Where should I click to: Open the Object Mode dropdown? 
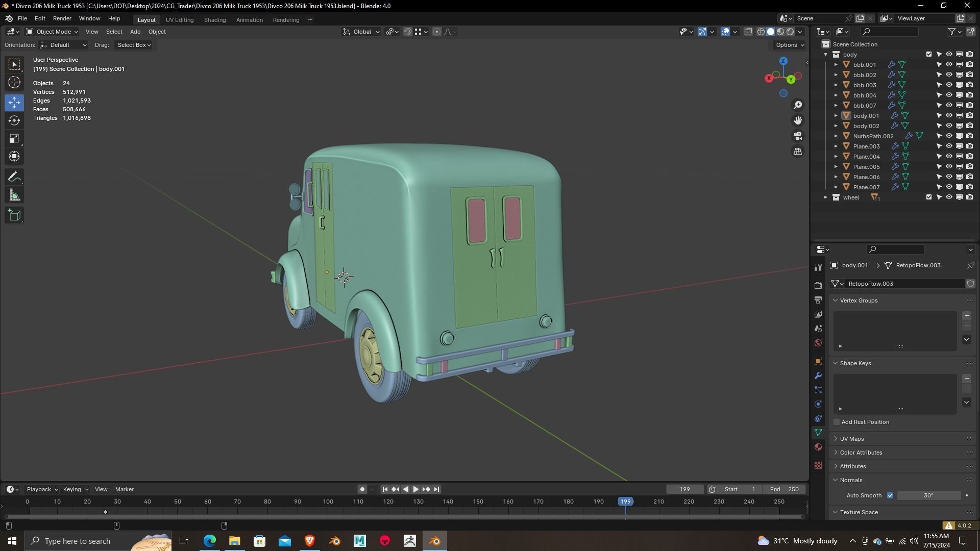tap(52, 32)
